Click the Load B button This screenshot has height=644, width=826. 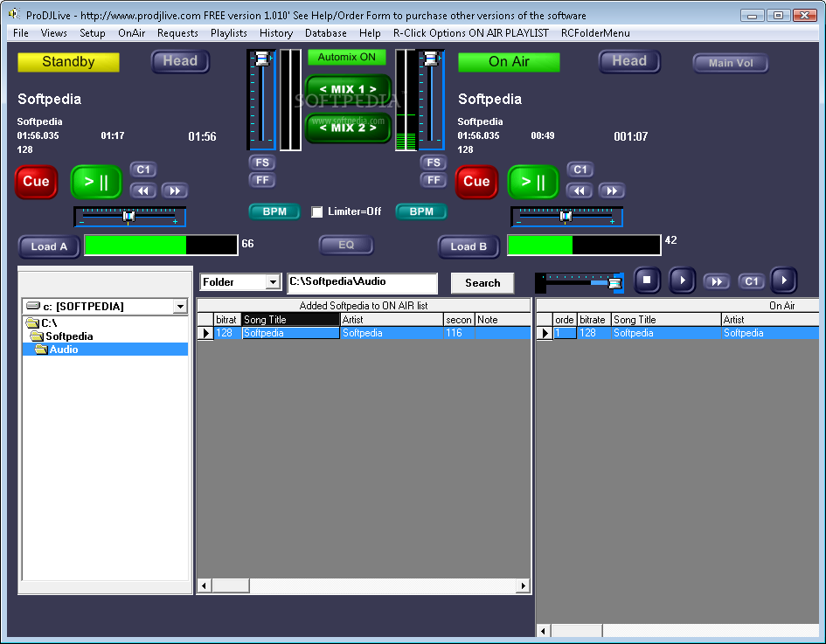click(x=469, y=246)
